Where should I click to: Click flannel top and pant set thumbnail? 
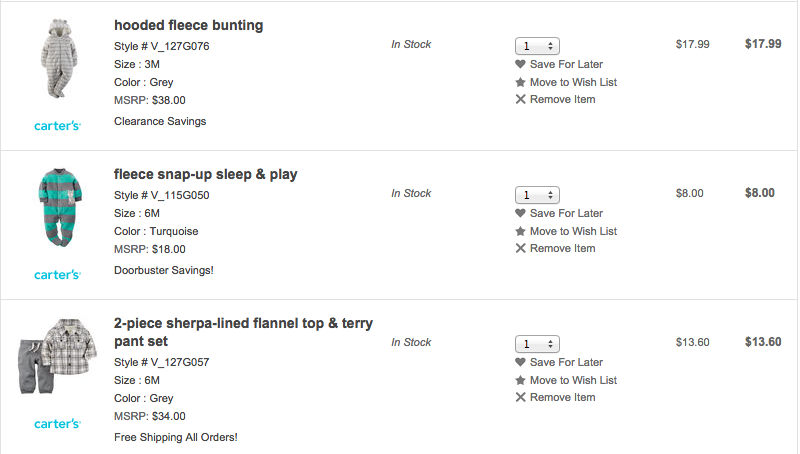coord(56,356)
